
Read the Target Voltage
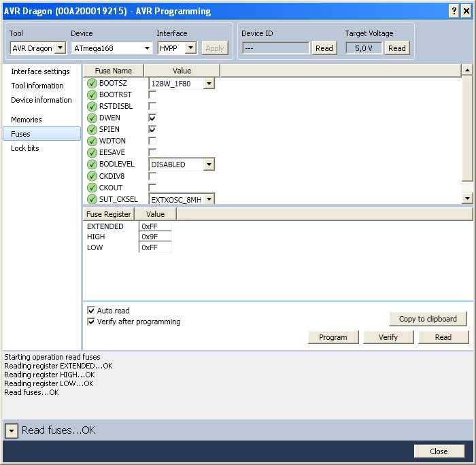(396, 48)
